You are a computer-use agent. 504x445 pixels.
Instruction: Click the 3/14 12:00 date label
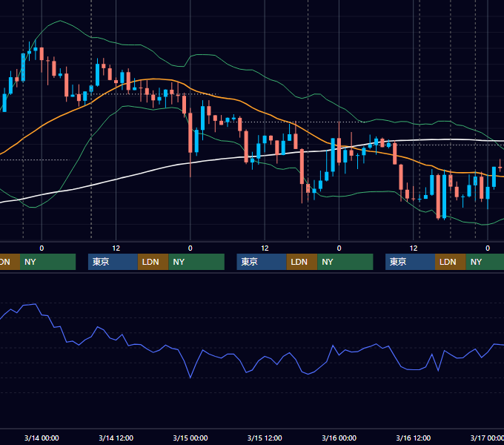point(116,438)
